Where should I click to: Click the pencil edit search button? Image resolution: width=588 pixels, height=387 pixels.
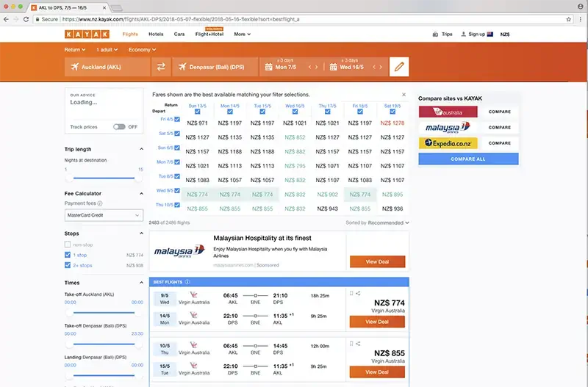pyautogui.click(x=399, y=68)
